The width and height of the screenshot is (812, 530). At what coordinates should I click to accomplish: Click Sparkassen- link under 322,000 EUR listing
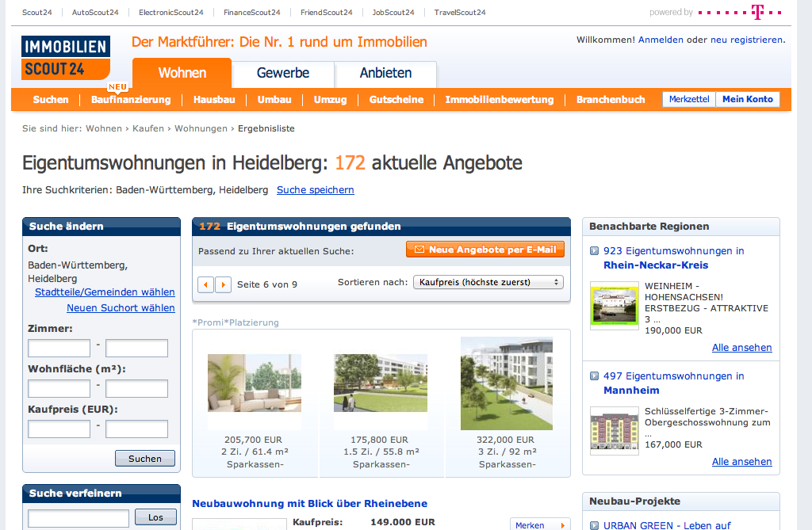point(507,464)
